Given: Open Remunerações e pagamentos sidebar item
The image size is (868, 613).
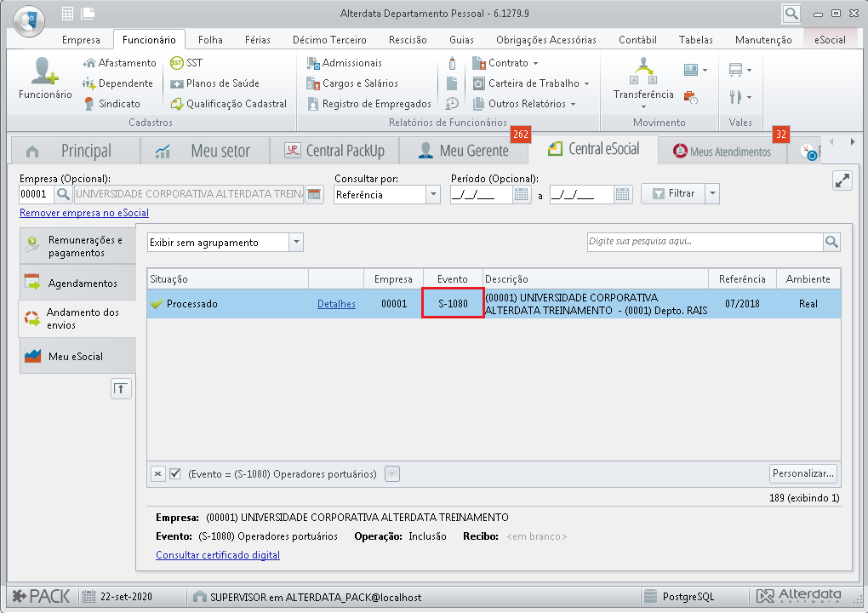Looking at the screenshot, I should click(78, 246).
